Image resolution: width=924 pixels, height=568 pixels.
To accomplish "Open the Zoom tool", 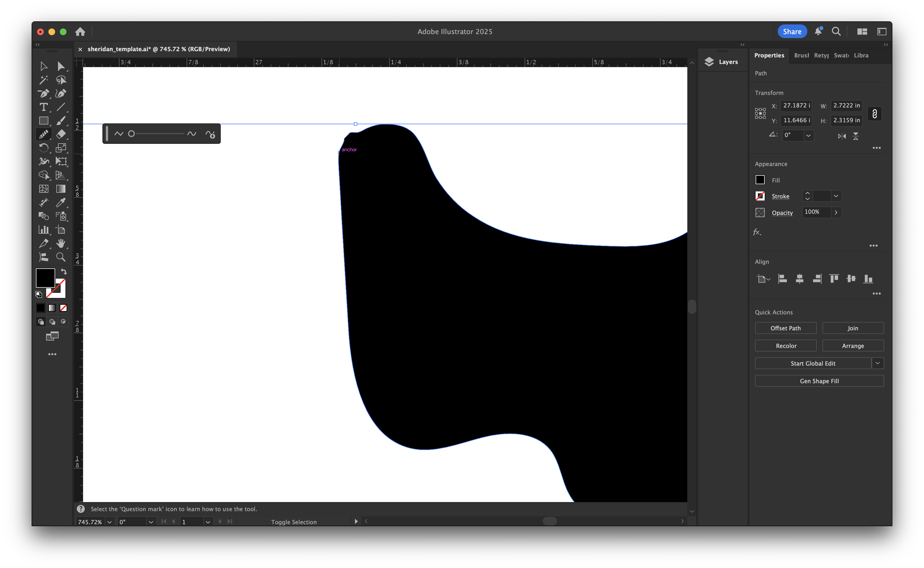I will [x=61, y=257].
